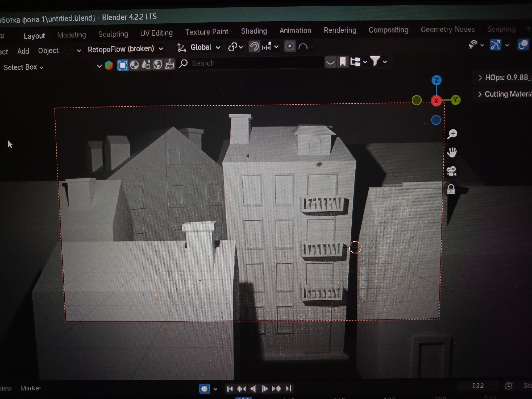This screenshot has width=532, height=399.
Task: Open the UV Editing workspace tab
Action: tap(156, 33)
